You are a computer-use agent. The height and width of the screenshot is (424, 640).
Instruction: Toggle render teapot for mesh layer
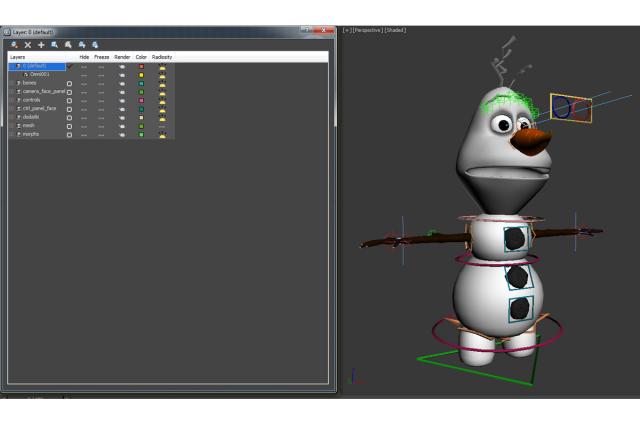point(122,127)
